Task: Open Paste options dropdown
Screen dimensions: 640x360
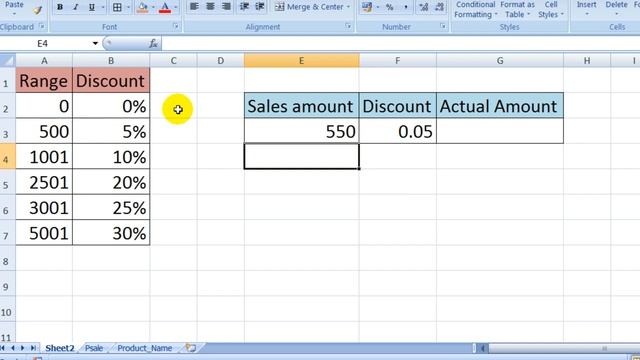Action: coord(14,13)
